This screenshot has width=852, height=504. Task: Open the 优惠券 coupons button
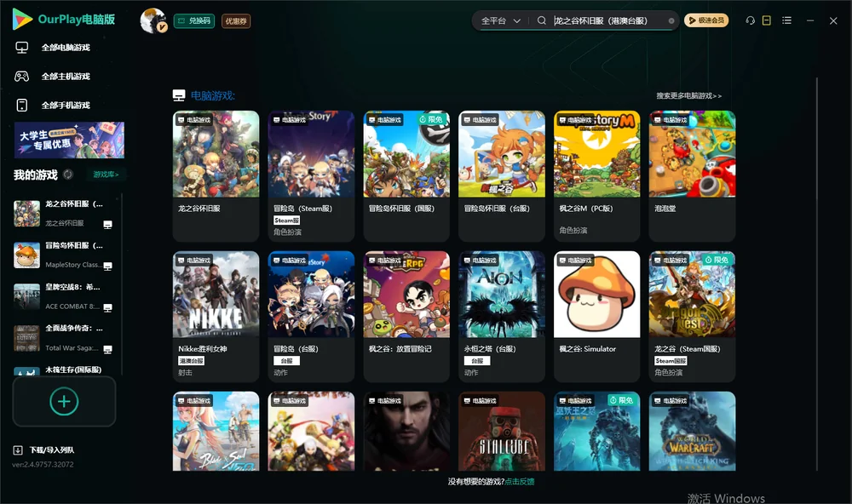tap(236, 21)
